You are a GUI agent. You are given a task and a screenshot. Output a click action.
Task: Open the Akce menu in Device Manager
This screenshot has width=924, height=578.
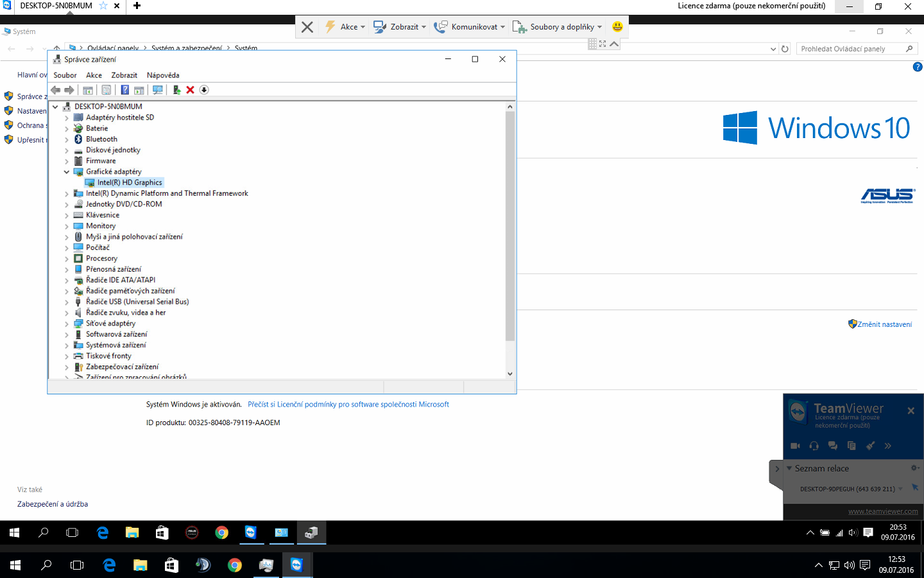[x=94, y=75]
